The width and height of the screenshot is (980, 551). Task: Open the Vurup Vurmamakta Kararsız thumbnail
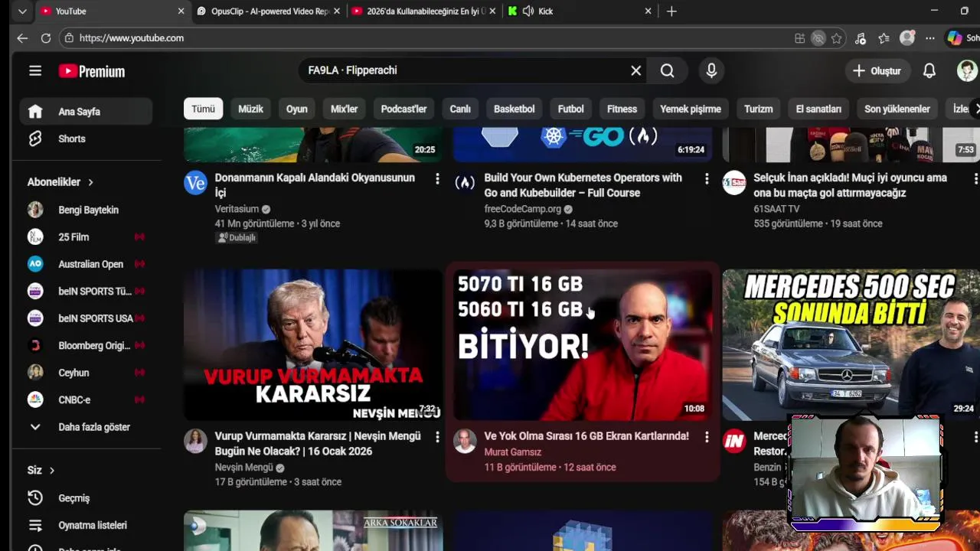(313, 345)
